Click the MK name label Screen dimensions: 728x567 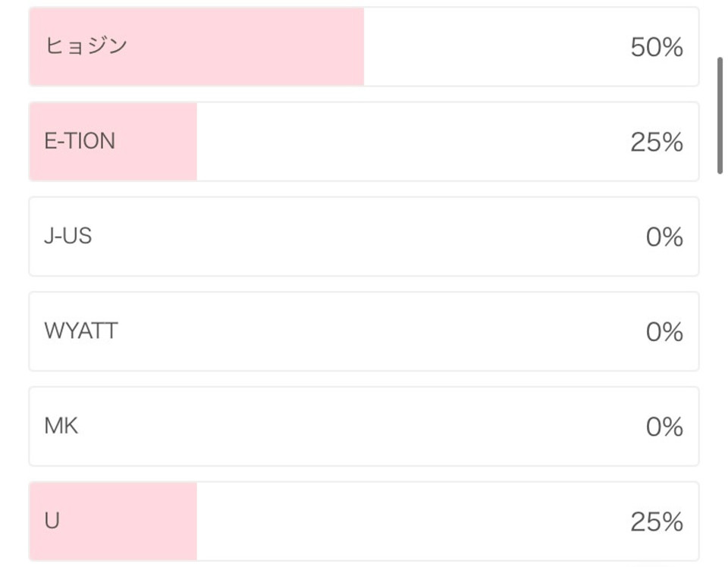pyautogui.click(x=61, y=426)
